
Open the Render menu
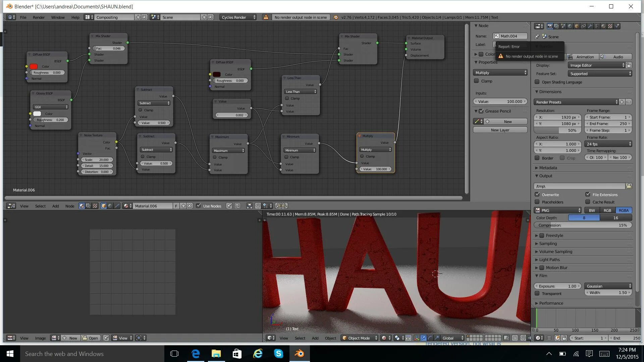tap(39, 17)
